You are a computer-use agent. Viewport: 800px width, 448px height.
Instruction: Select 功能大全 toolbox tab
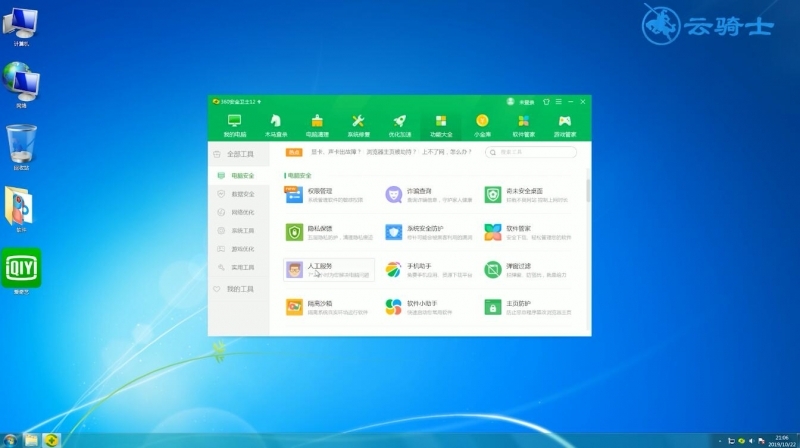point(441,126)
